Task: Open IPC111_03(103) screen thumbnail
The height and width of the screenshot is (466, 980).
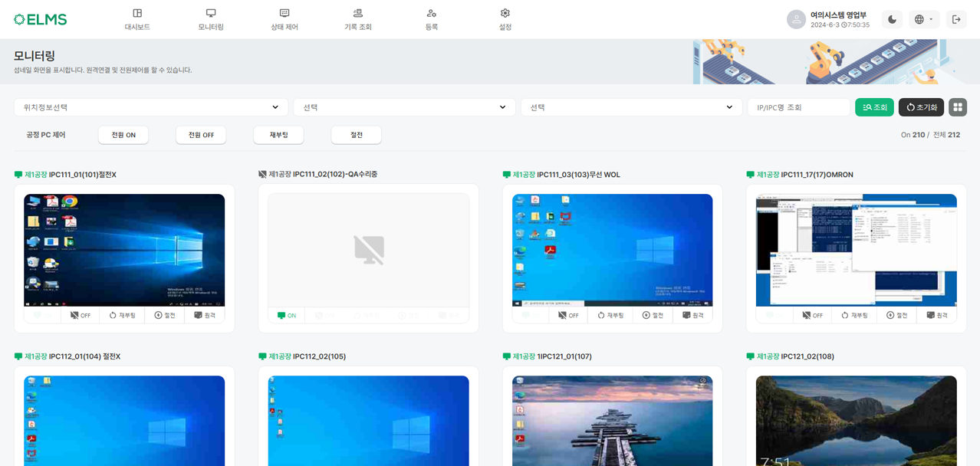Action: coord(612,250)
